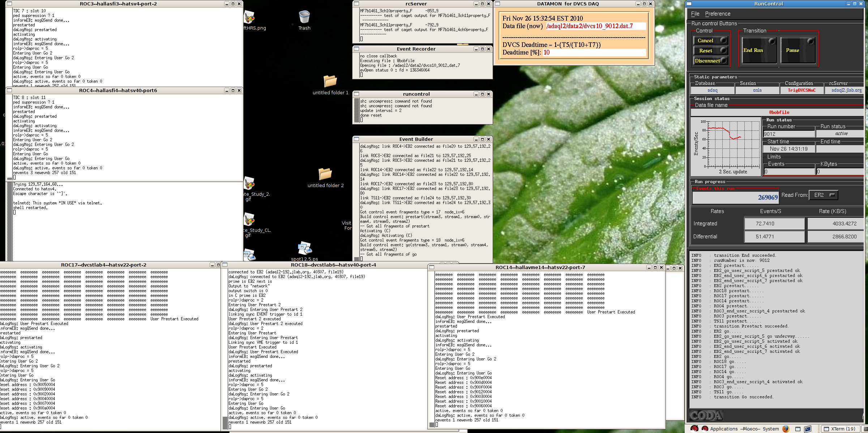868x433 pixels.
Task: Open window menu of runcontrol xterm titlebar
Action: 356,94
